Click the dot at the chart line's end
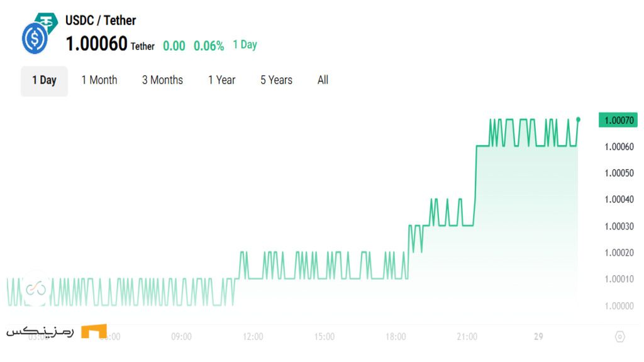Viewport: 644px width, 362px height. (x=578, y=119)
